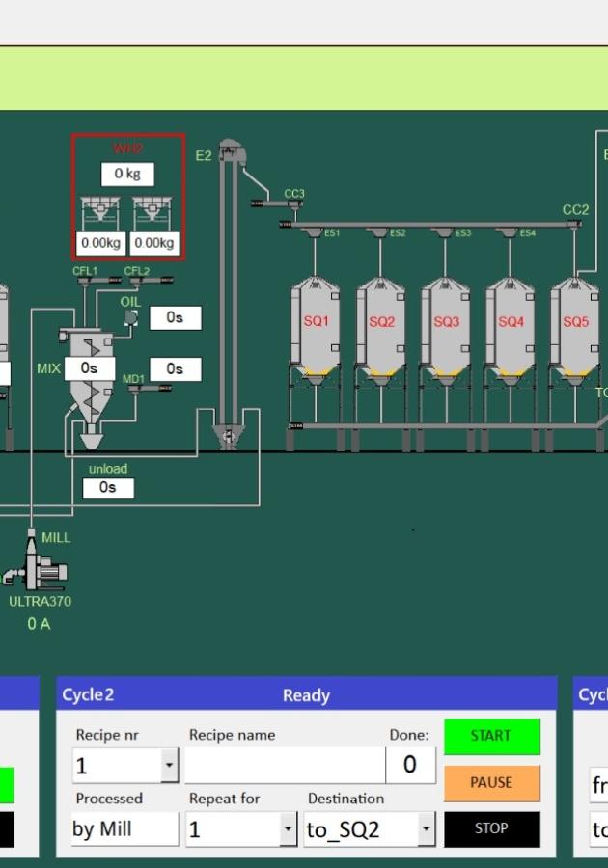Open the Destination to_SQ2 dropdown
608x868 pixels.
(x=426, y=829)
